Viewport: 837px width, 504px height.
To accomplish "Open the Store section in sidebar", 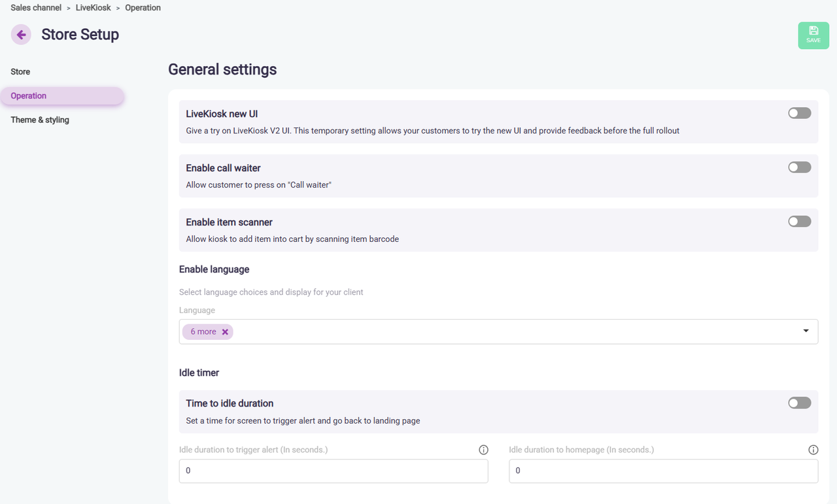I will pos(20,72).
